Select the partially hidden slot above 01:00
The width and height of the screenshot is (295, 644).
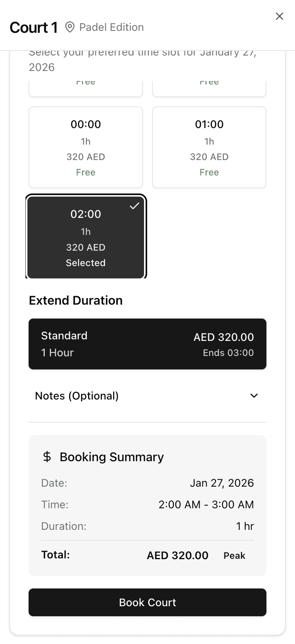coord(209,88)
